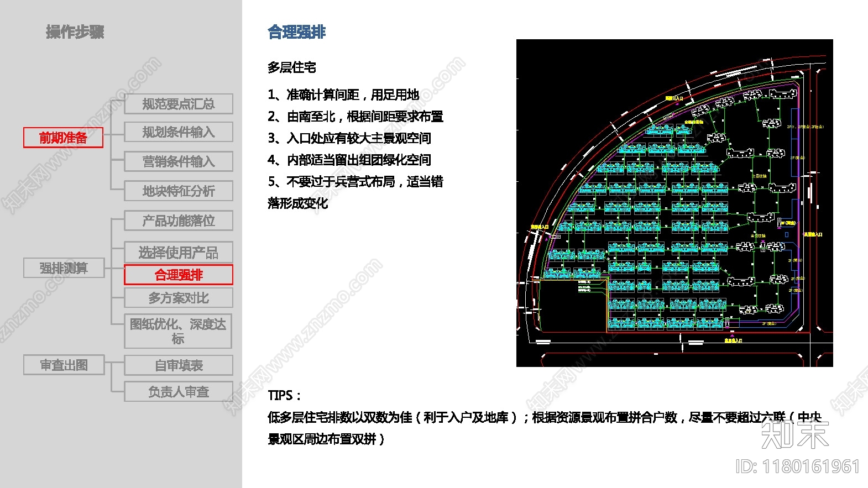
Task: Select the 审查出图 stage box
Action: click(x=64, y=365)
